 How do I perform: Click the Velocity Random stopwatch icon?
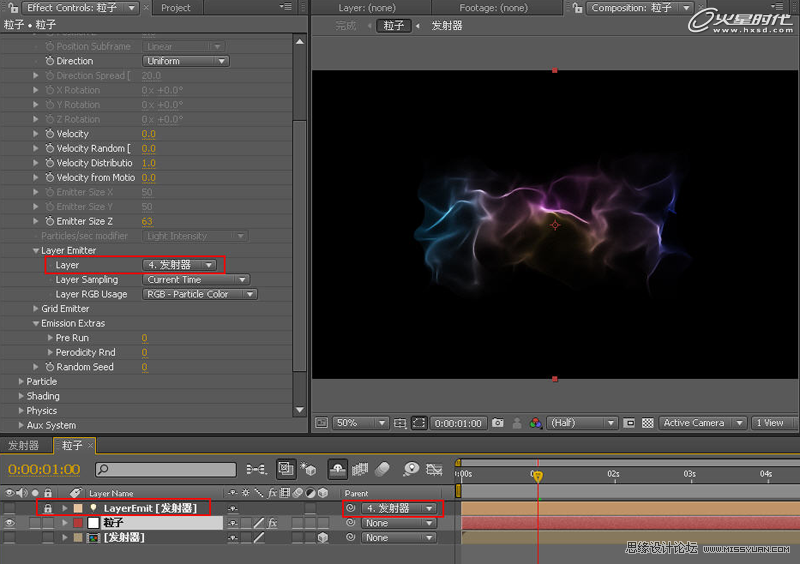[49, 148]
